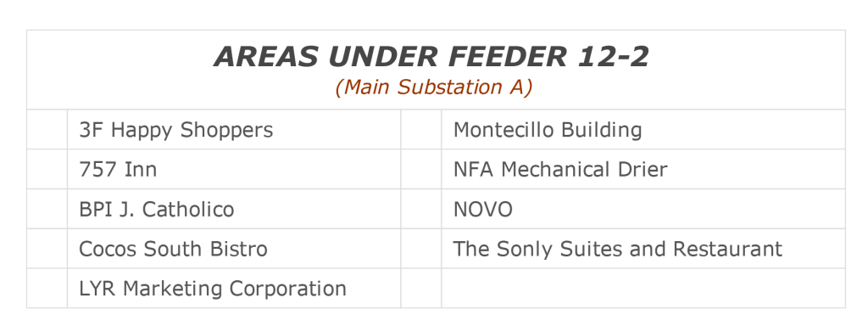
Task: Click the blank cell left of 757 Inn
Action: [47, 169]
